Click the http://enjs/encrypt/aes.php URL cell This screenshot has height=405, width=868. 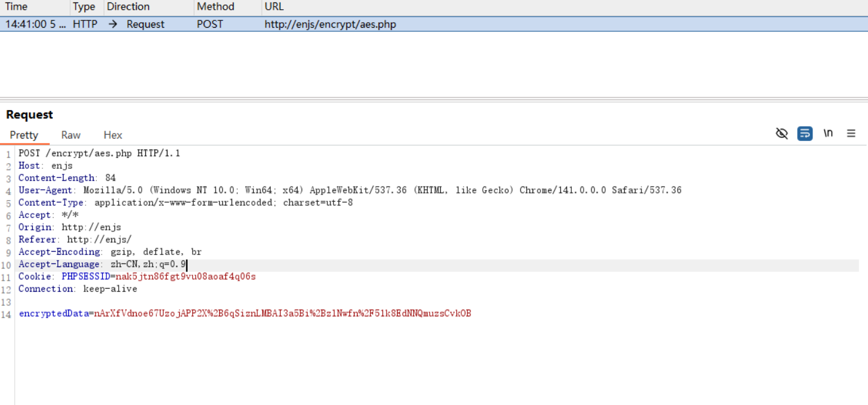coord(330,24)
